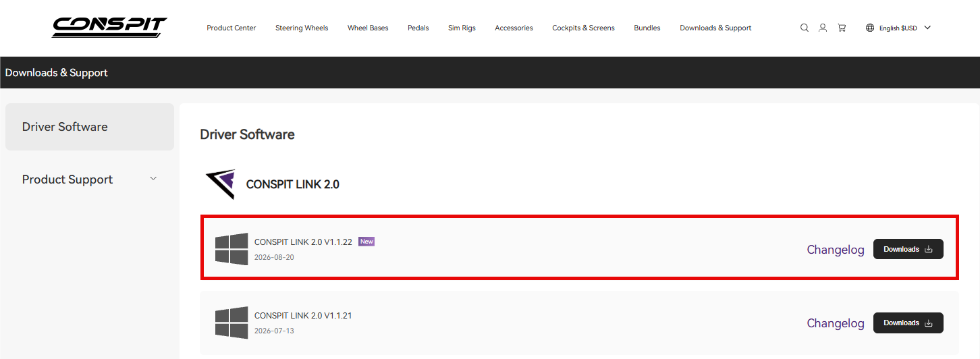Click the CONSPIT LINK 2.0 V1.1.21 title
The image size is (980, 359).
coord(303,316)
